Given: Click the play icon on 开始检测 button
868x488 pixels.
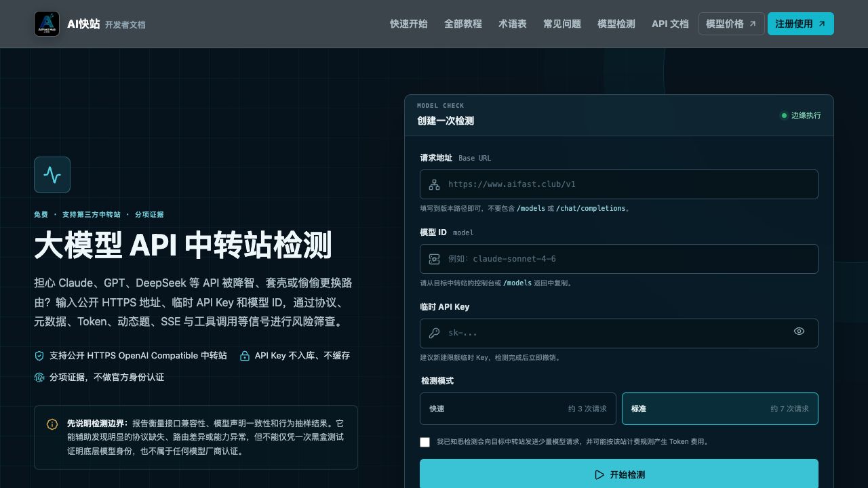Looking at the screenshot, I should [599, 475].
